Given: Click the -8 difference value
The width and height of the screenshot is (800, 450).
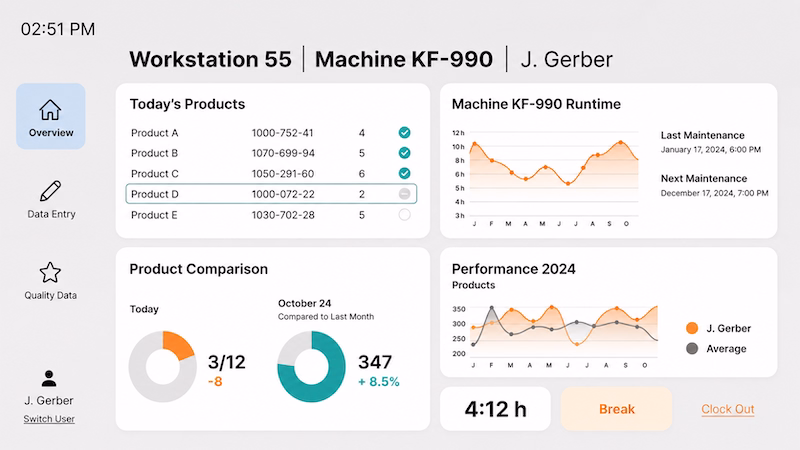Looking at the screenshot, I should tap(215, 382).
